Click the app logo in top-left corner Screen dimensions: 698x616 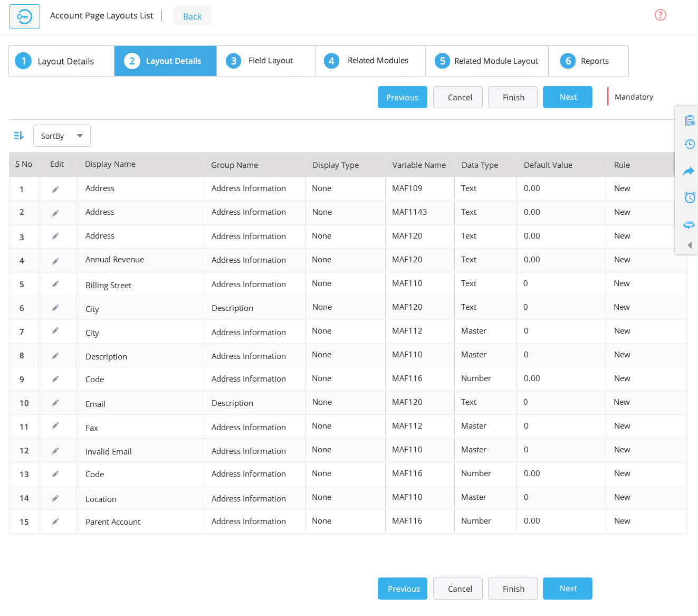coord(24,16)
